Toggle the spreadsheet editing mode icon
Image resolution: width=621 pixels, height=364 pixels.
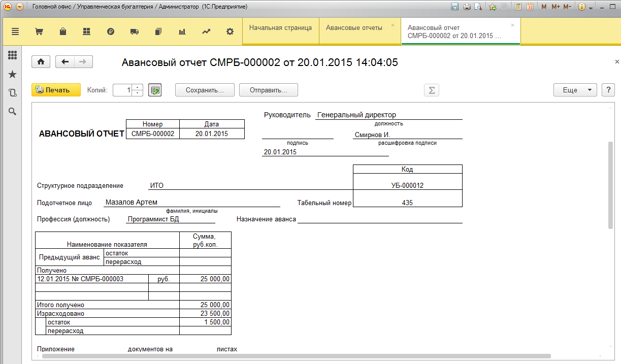pyautogui.click(x=155, y=90)
